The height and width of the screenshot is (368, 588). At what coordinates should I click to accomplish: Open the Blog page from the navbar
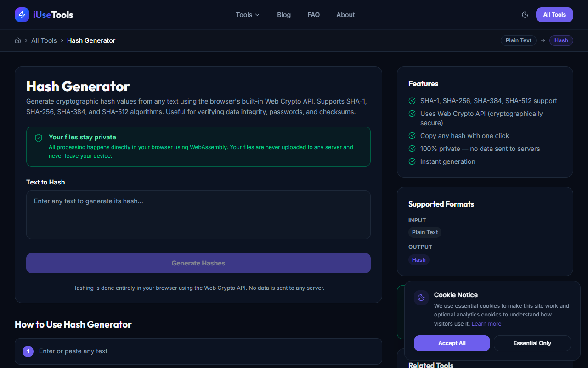click(x=283, y=14)
